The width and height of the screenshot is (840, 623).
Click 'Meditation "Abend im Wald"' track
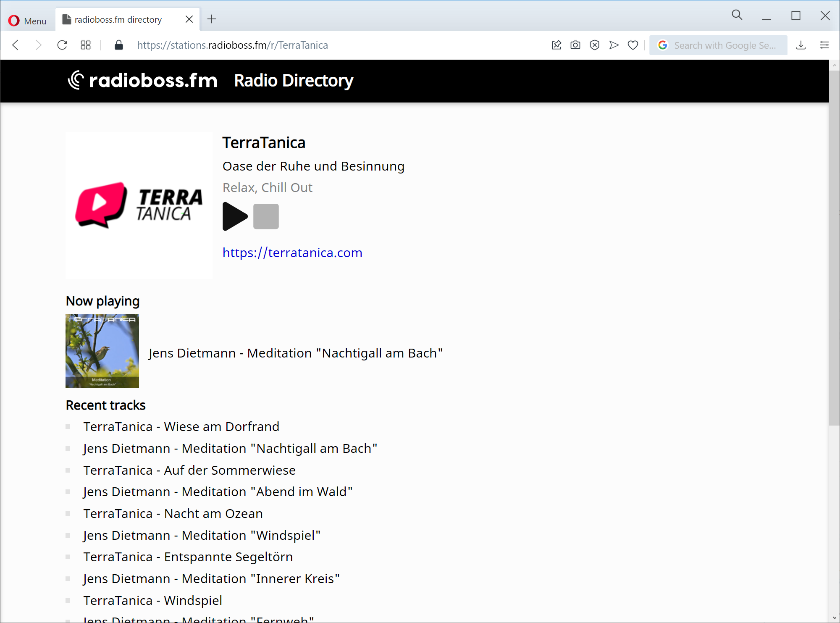pyautogui.click(x=218, y=492)
